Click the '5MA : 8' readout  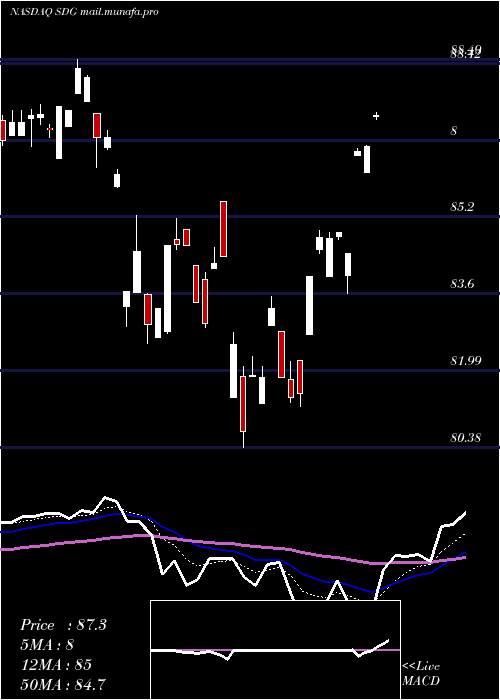(47, 645)
